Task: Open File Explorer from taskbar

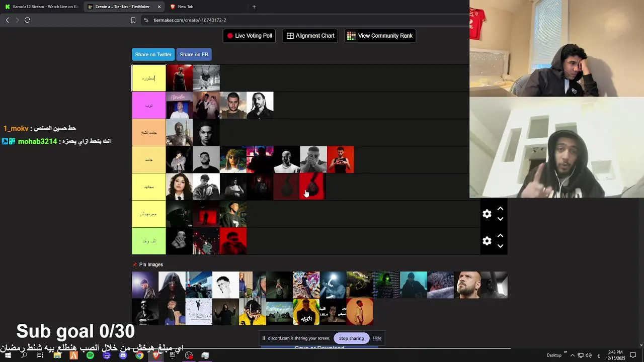Action: coord(57,355)
